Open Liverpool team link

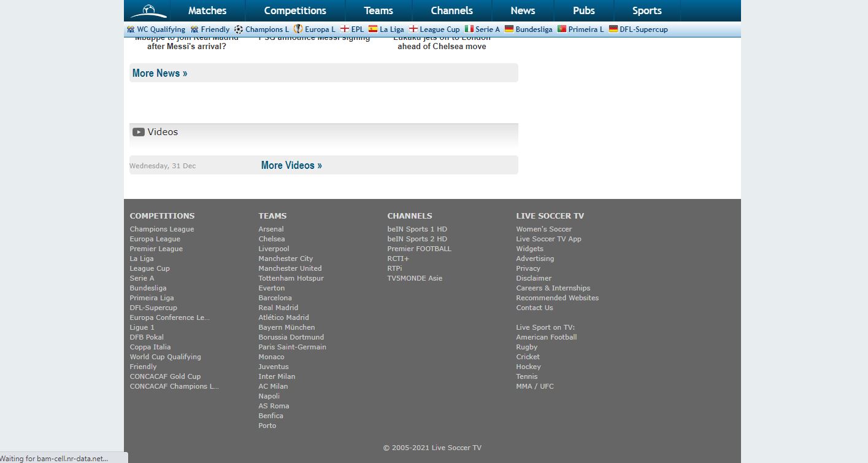point(274,249)
